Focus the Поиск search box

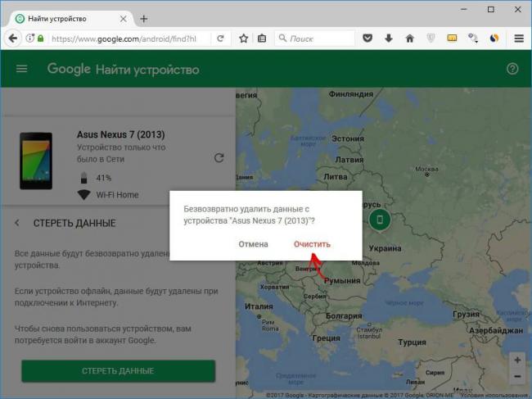point(315,39)
